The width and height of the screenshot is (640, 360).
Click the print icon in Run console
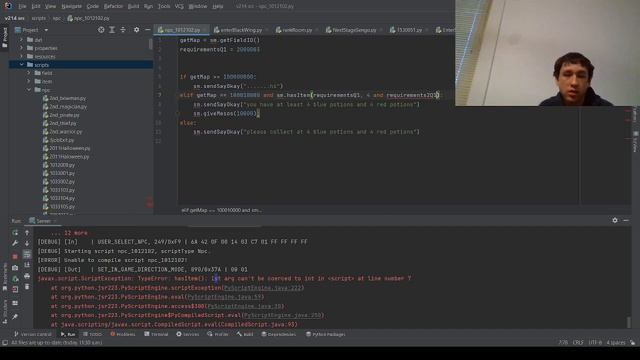coord(27,276)
